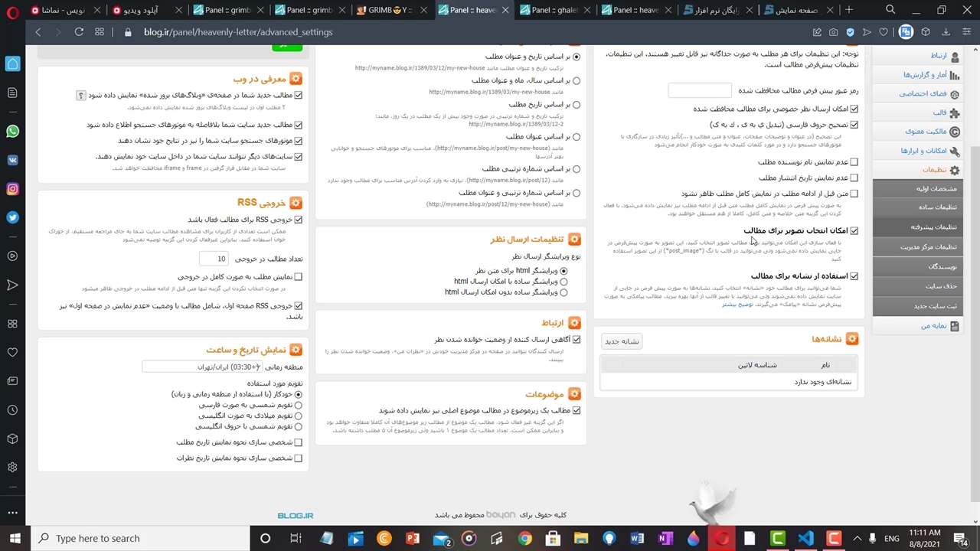The width and height of the screenshot is (980, 551).
Task: Open sidebar settings gear icon
Action: point(12,467)
